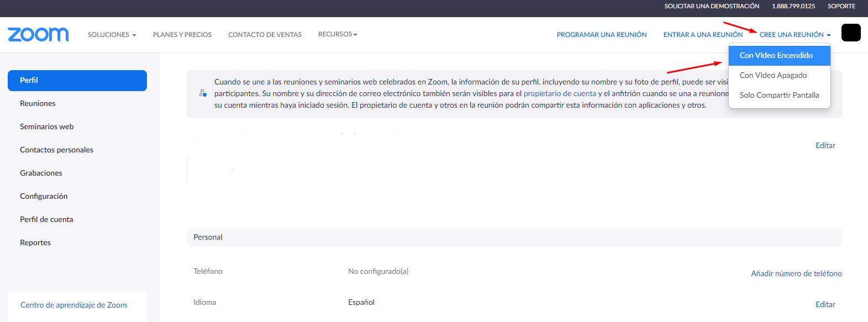
Task: Click Entrar a una reunión
Action: tap(703, 34)
